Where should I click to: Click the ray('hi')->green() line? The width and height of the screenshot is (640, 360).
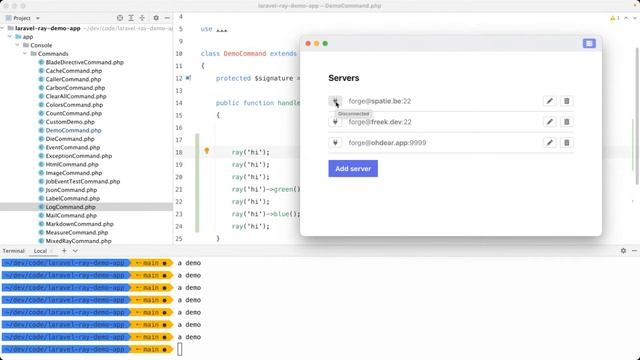click(266, 189)
